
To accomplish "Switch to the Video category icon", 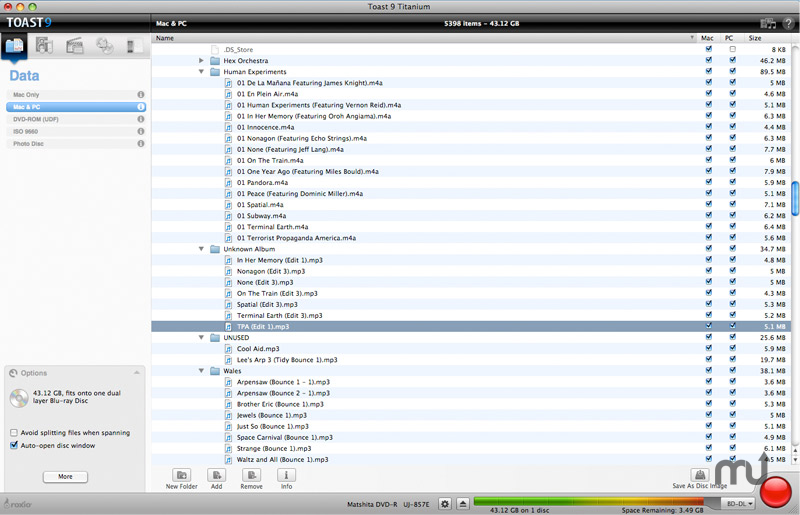I will [74, 46].
